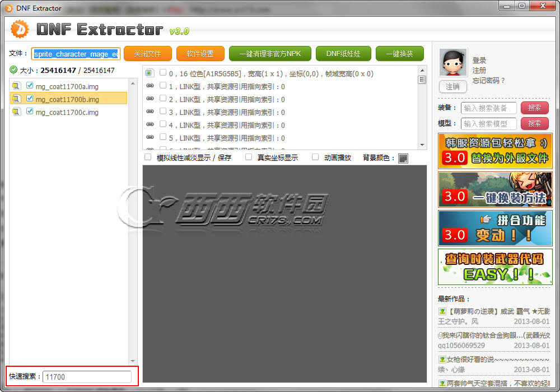The image size is (560, 392).
Task: Toggle checkbox for mg_coat11700b.img
Action: coord(30,98)
